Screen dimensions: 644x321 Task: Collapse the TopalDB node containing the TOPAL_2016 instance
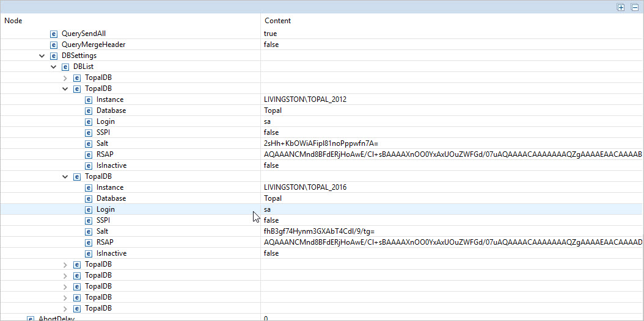point(65,176)
